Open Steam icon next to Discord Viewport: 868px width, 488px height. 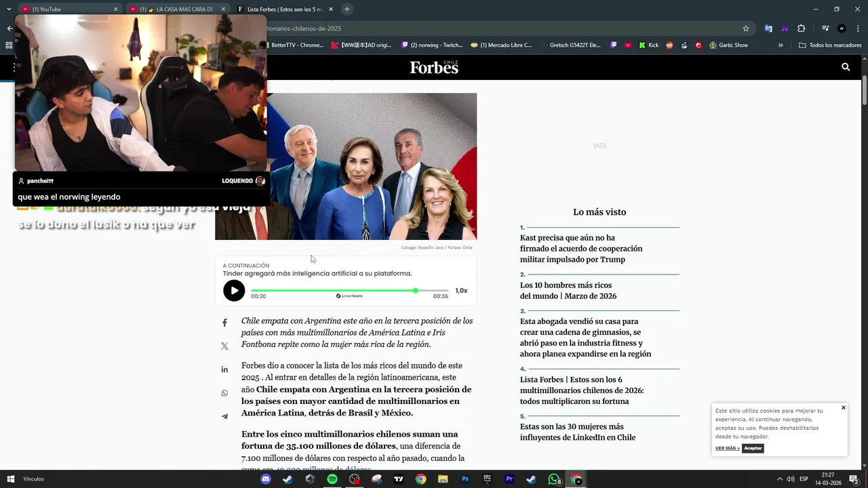(288, 479)
